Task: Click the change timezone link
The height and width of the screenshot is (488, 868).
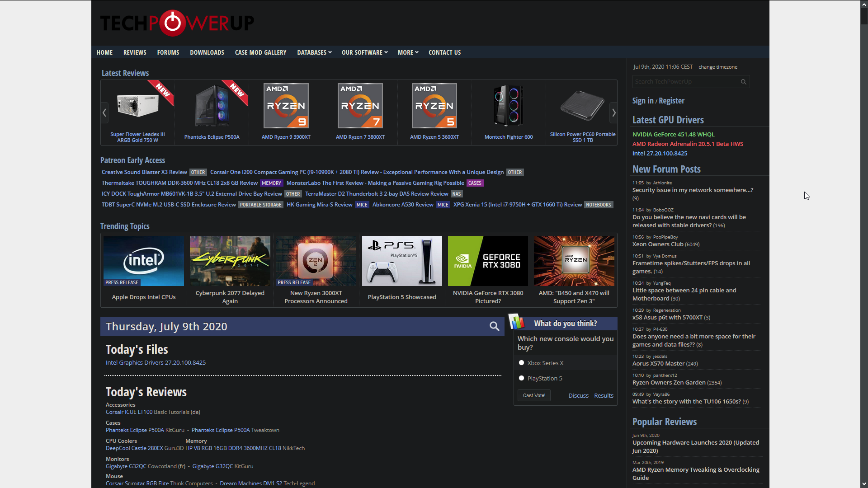Action: pyautogui.click(x=717, y=66)
